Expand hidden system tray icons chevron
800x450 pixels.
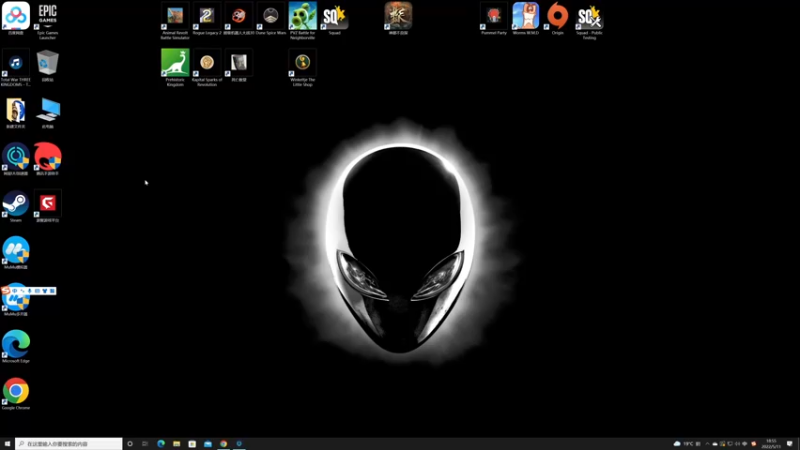click(707, 444)
